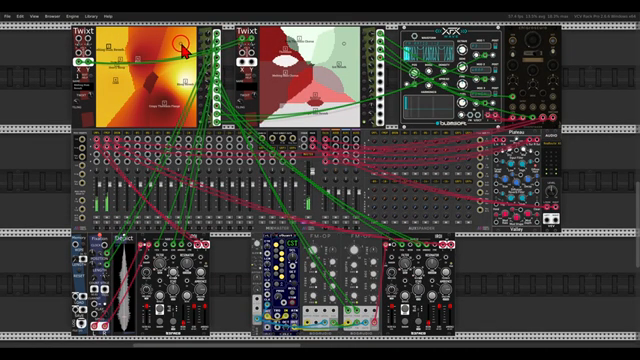
Task: Move the MixMaster track 2 fader
Action: [109, 185]
